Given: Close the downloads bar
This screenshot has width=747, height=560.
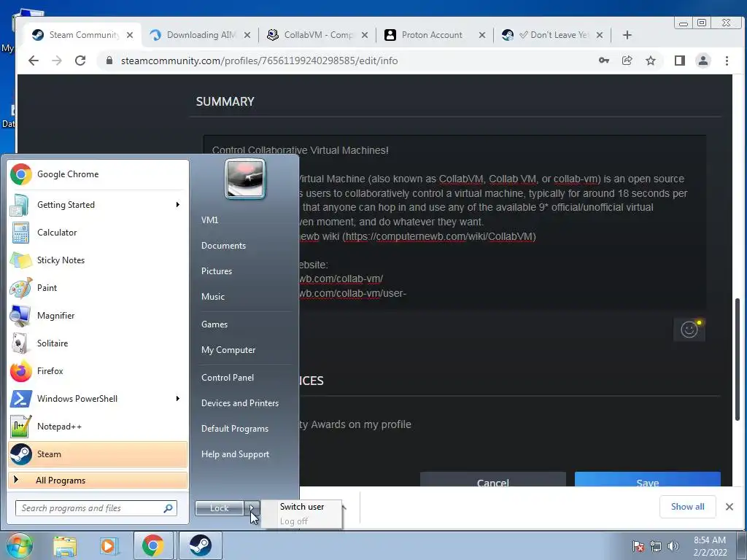Looking at the screenshot, I should 729,507.
